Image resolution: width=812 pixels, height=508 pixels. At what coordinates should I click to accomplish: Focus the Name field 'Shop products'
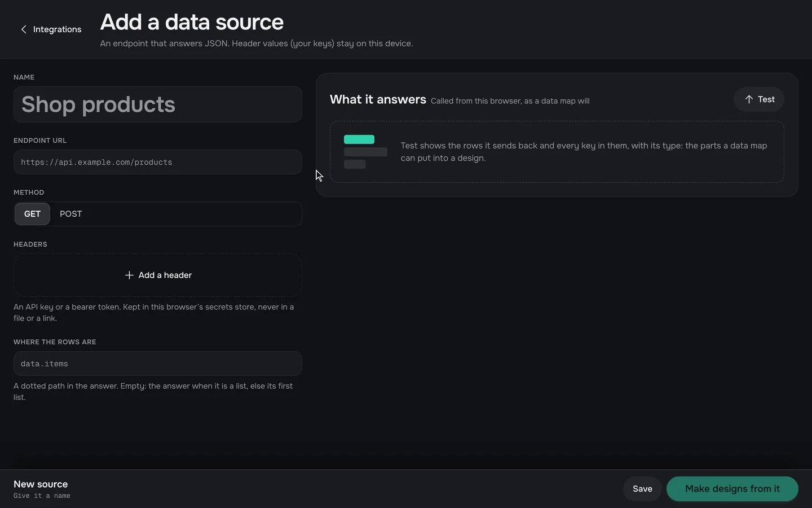158,104
